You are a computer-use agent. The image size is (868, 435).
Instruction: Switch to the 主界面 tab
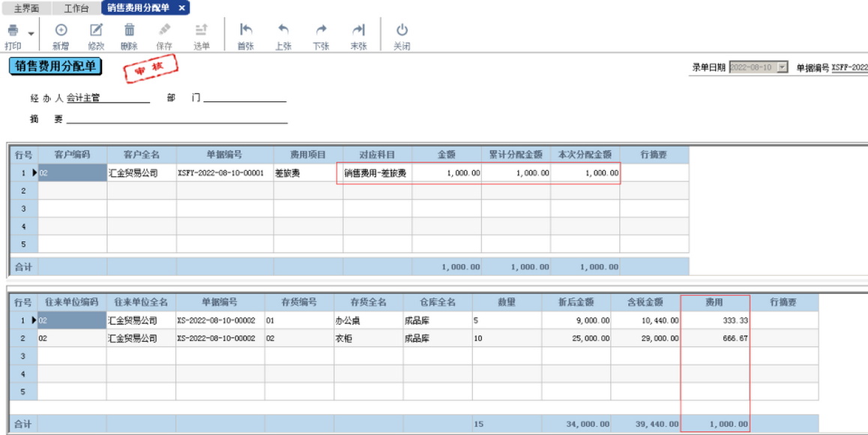click(x=27, y=8)
